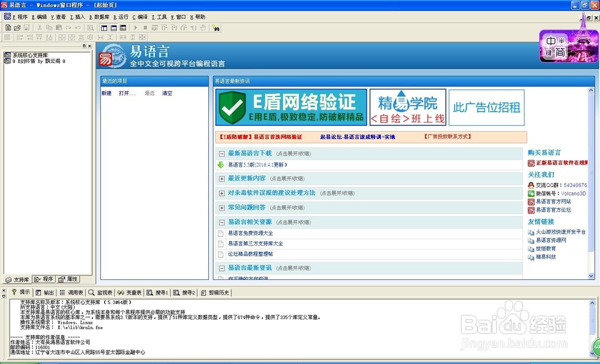
Task: Click the Copy toolbar icon
Action: 49,28
